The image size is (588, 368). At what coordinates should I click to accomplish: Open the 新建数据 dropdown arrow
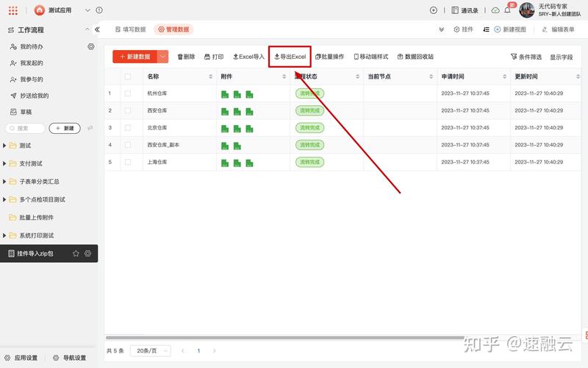(x=162, y=57)
